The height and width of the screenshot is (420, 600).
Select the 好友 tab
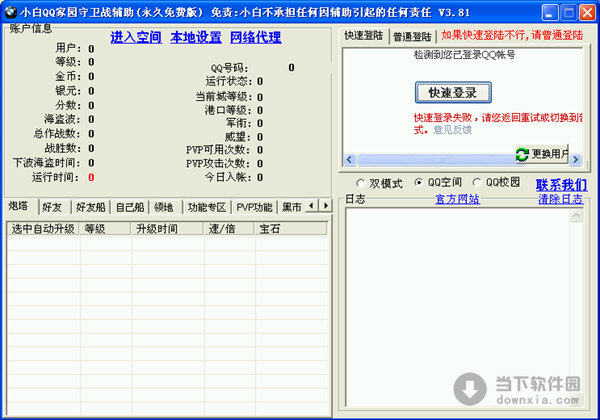point(52,208)
